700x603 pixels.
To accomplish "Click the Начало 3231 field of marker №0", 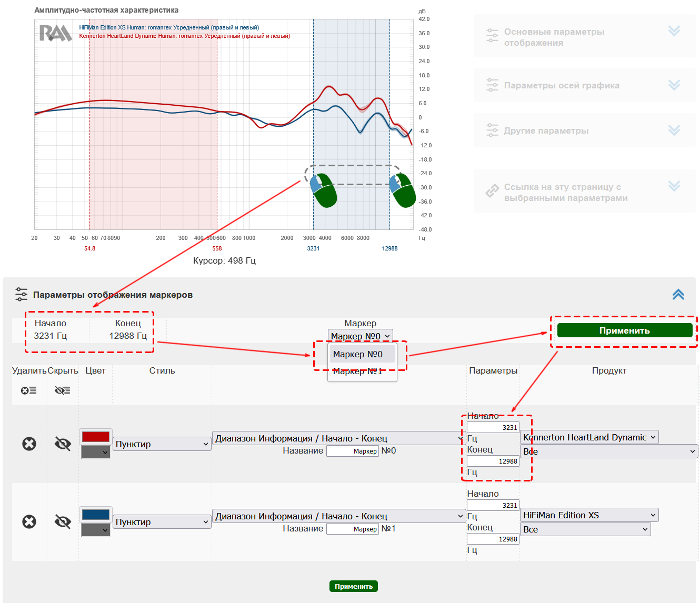I will coord(493,427).
